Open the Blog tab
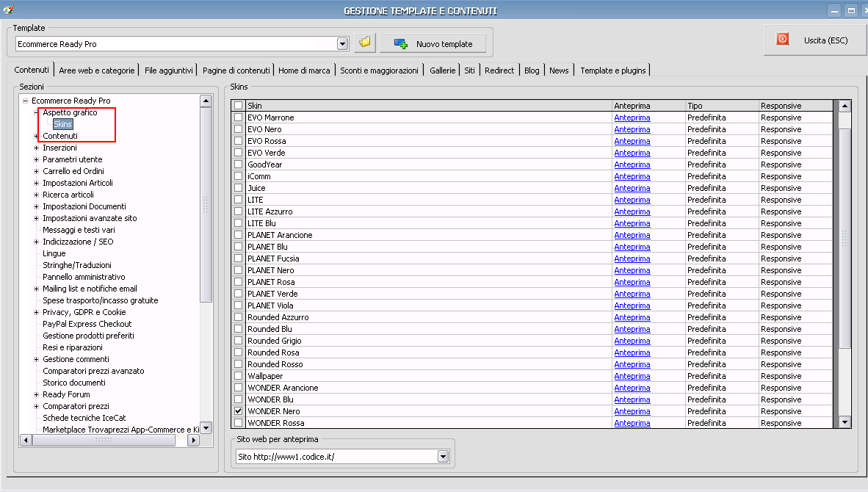Image resolution: width=868 pixels, height=492 pixels. [532, 70]
